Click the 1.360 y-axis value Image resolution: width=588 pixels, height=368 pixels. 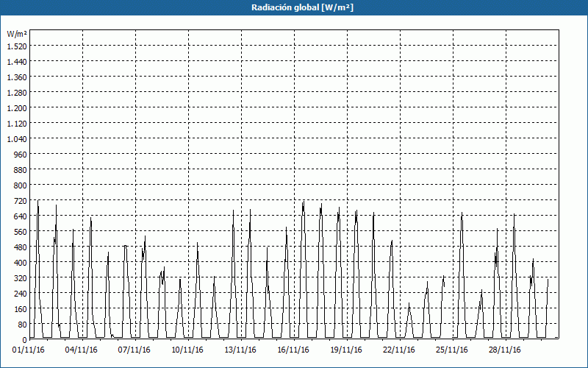coord(17,77)
